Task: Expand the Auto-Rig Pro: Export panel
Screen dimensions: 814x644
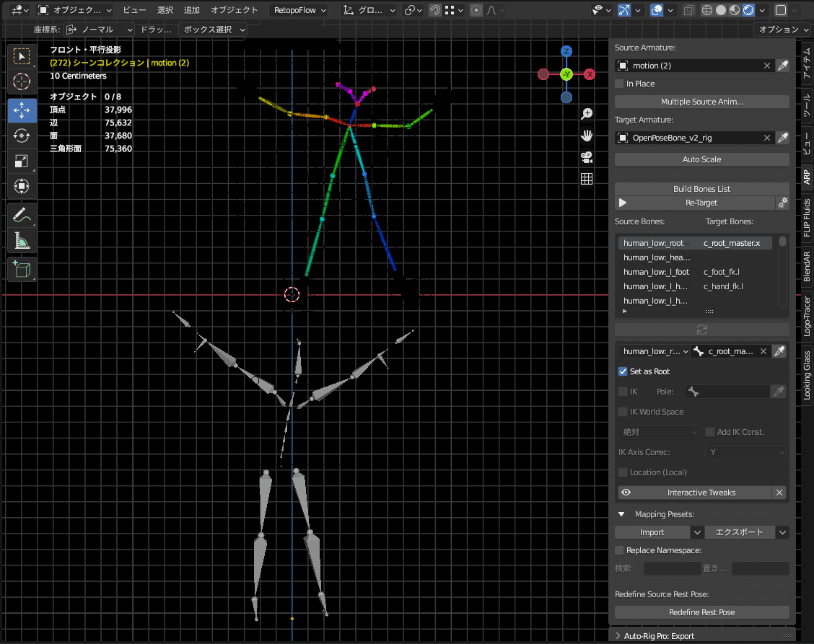Action: tap(659, 636)
